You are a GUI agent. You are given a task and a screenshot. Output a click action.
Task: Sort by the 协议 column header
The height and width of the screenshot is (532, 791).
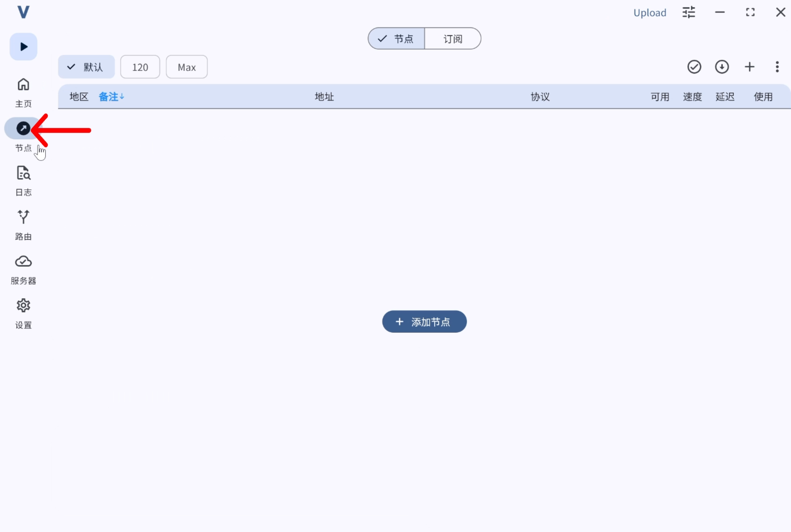click(x=540, y=97)
